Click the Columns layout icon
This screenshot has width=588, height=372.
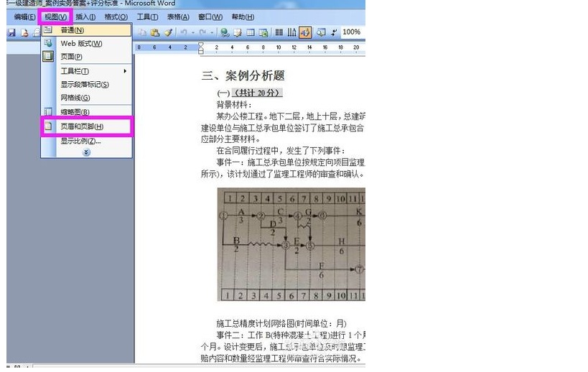[279, 32]
